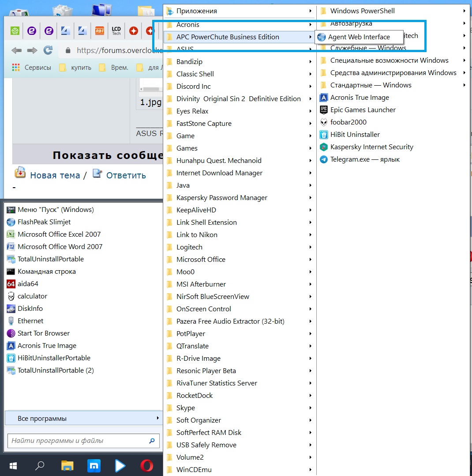Start Tor Browser from pinned list

(x=38, y=333)
